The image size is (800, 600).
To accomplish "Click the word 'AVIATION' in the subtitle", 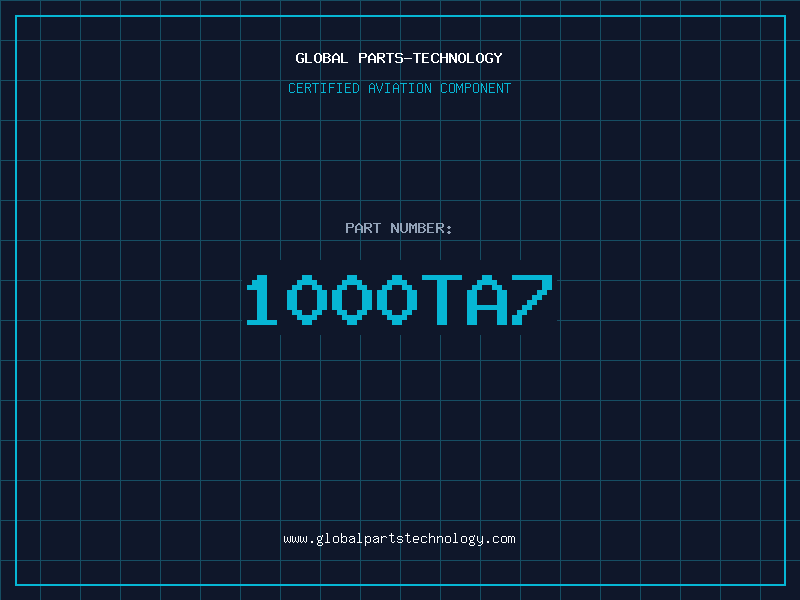I will pos(399,88).
